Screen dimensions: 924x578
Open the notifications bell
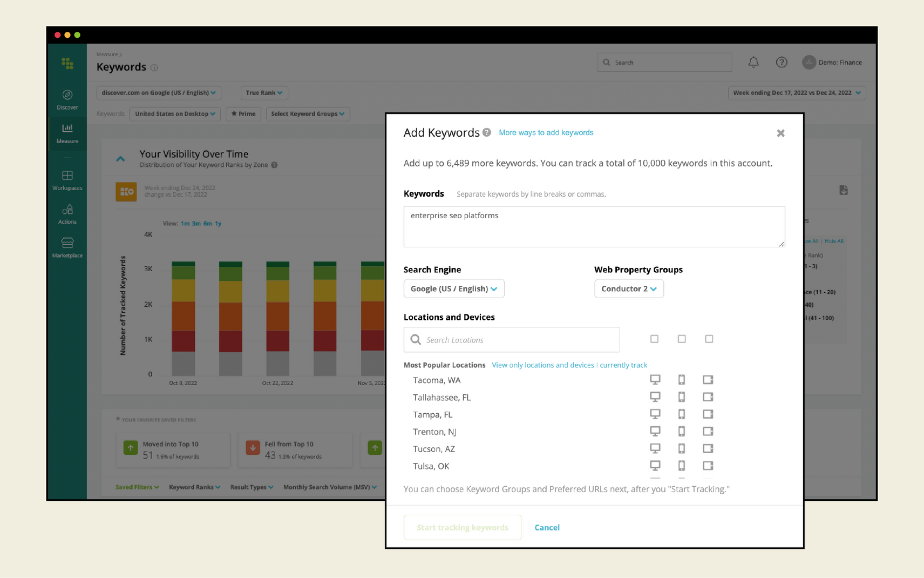tap(753, 62)
